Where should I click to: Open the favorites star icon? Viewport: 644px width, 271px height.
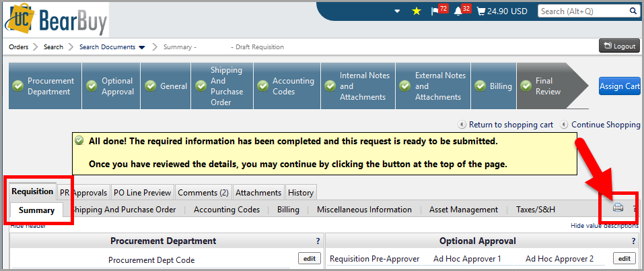pos(417,11)
